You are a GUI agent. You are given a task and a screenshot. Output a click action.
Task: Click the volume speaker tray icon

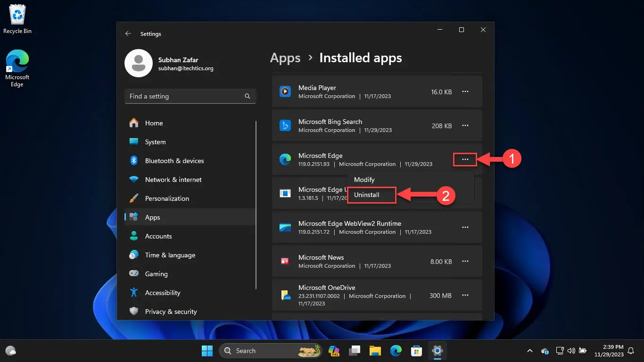click(x=571, y=351)
